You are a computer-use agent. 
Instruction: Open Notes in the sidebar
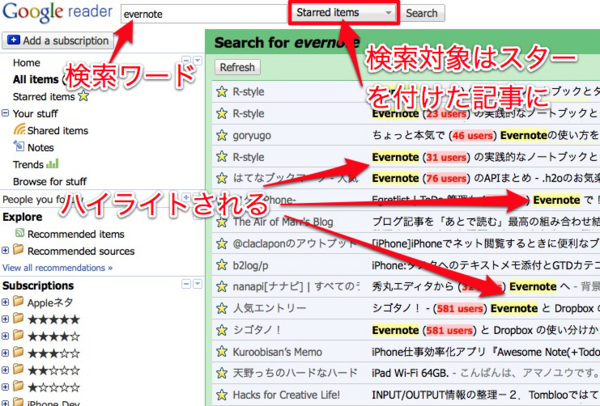[41, 148]
